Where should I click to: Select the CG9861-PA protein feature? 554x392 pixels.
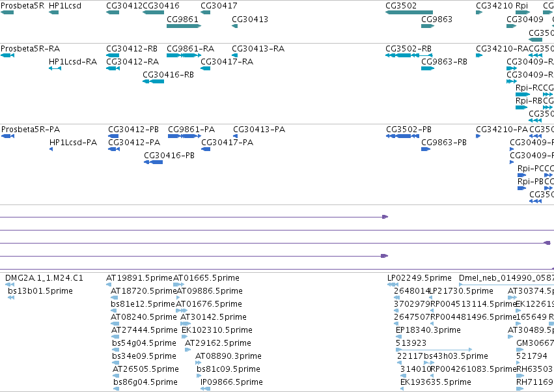(184, 136)
